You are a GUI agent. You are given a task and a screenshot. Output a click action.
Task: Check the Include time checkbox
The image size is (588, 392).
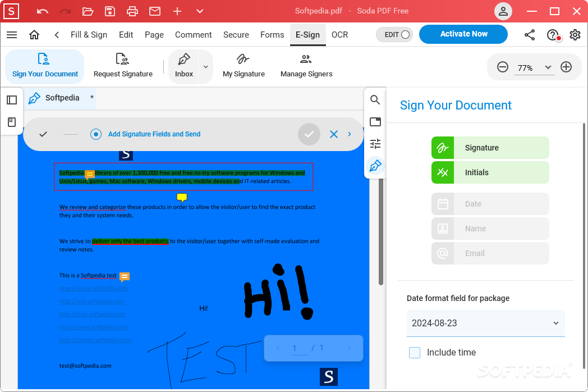415,353
